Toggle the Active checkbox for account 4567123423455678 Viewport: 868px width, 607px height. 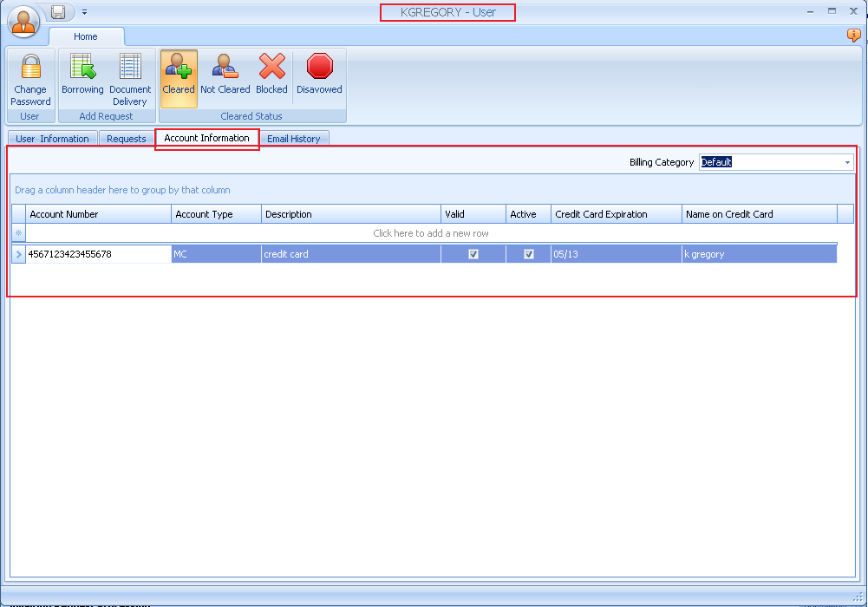coord(528,253)
